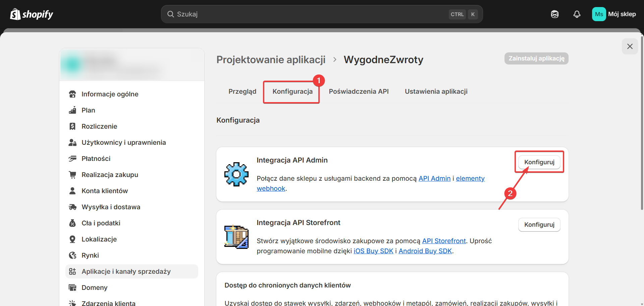Open the notifications bell
The width and height of the screenshot is (644, 306).
coord(577,14)
